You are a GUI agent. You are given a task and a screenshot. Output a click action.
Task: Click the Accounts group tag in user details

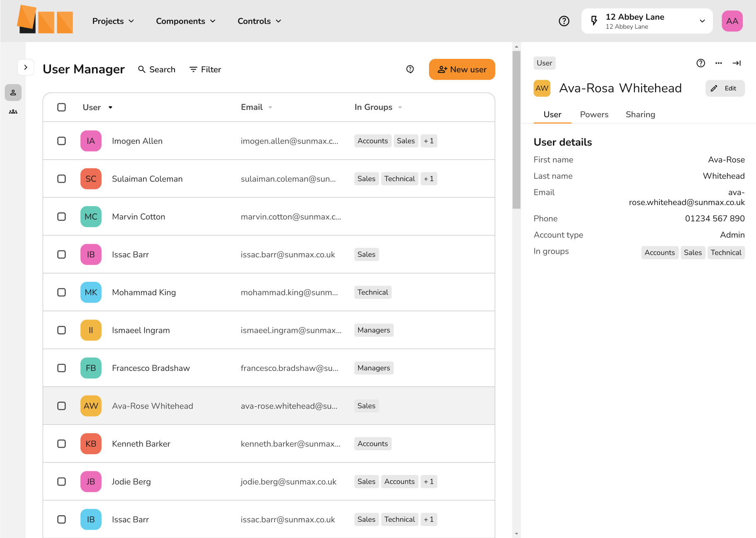click(659, 252)
